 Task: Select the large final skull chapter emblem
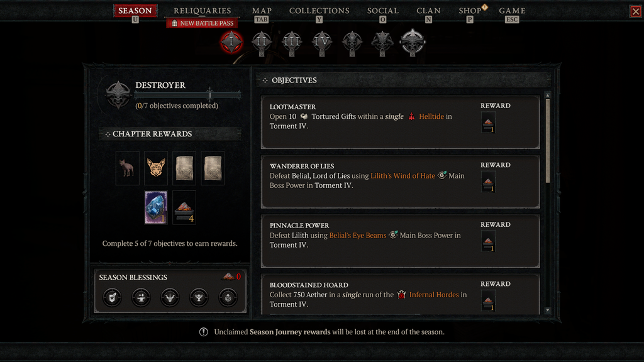[413, 42]
